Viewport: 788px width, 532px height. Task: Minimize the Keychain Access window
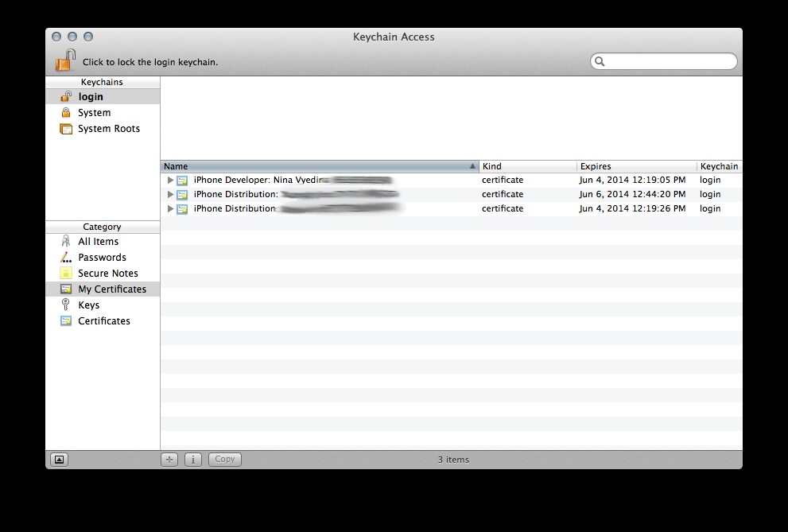(x=72, y=37)
